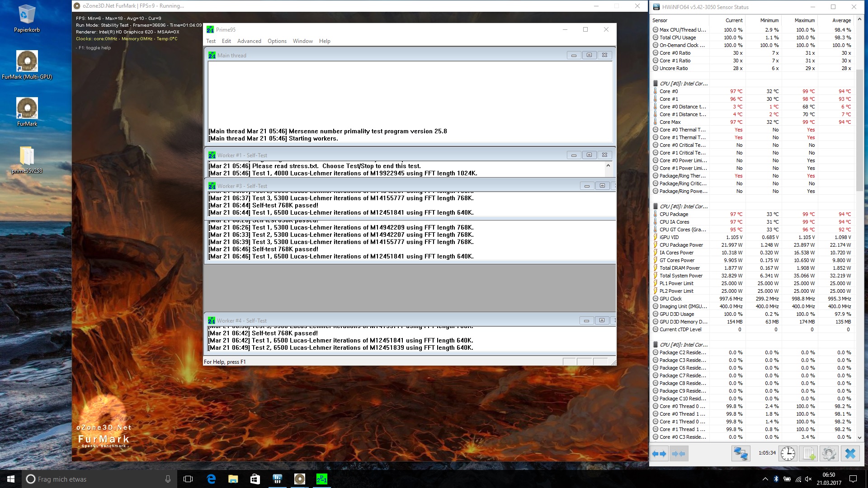Select the 'PL1 Power Limit' sensor row

(752, 283)
